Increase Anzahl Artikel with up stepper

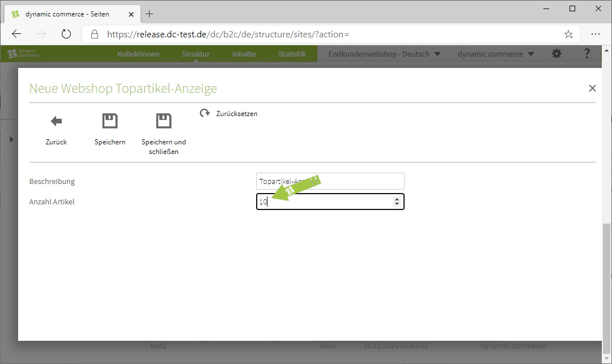(397, 199)
